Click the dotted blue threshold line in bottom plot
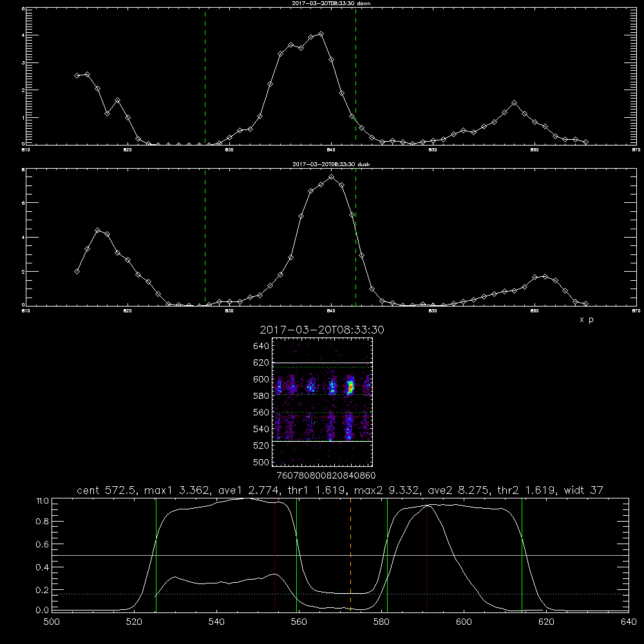The height and width of the screenshot is (644, 644). [x=340, y=594]
